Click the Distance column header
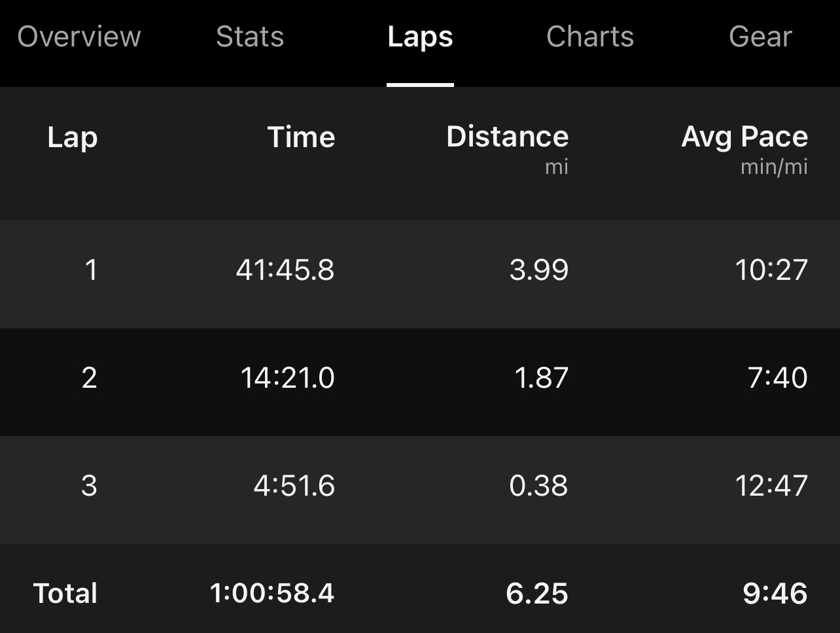 coord(507,137)
